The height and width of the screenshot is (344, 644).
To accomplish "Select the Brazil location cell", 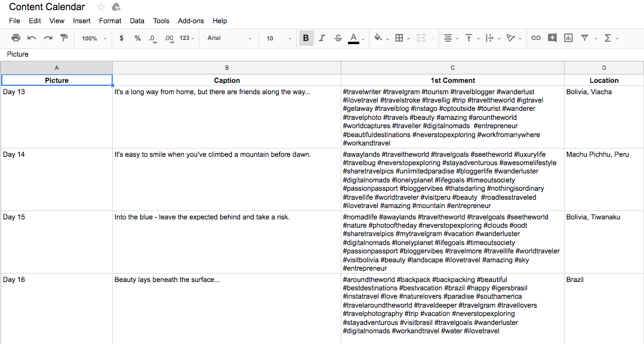I will (x=604, y=309).
